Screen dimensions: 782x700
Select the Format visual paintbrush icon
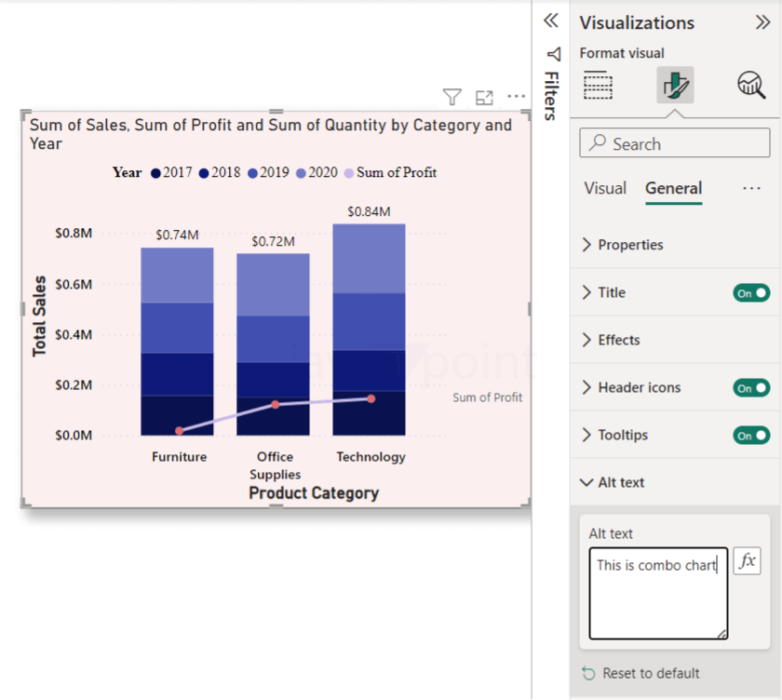point(675,85)
